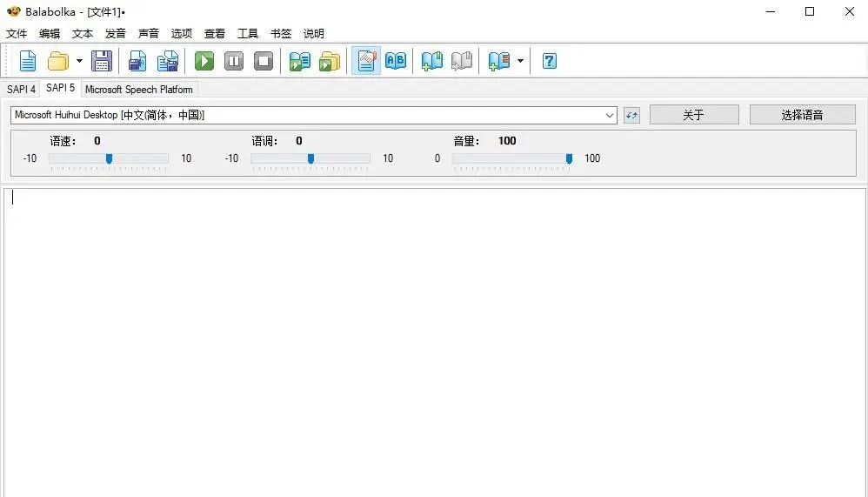
Task: Open the 查看 menu
Action: pyautogui.click(x=215, y=34)
